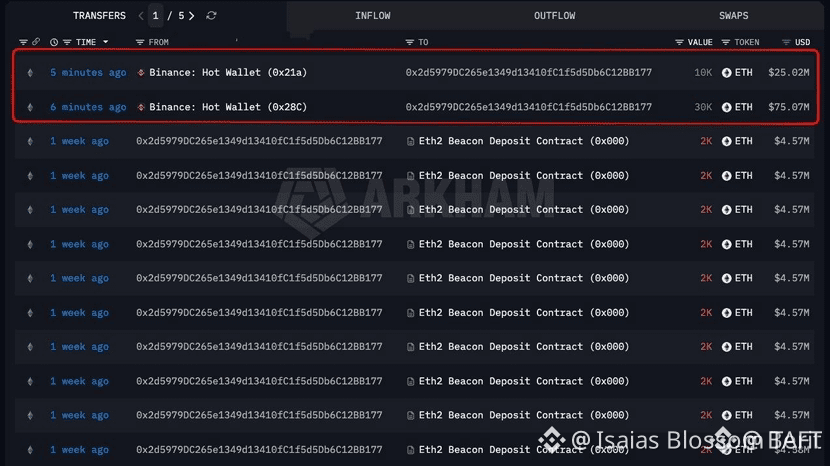The width and height of the screenshot is (830, 466).
Task: Click USD column header label
Action: pos(802,42)
